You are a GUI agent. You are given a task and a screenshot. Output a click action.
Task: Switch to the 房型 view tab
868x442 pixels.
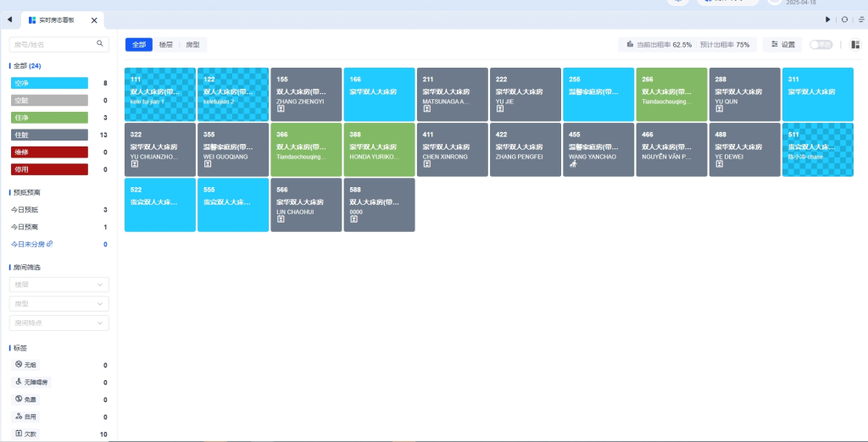point(192,45)
